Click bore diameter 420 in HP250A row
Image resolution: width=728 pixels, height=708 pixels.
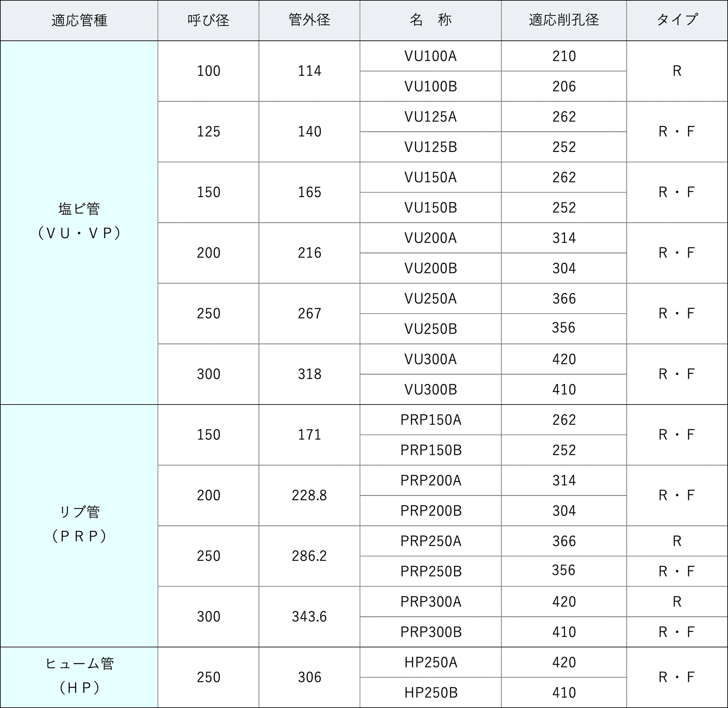coord(564,662)
